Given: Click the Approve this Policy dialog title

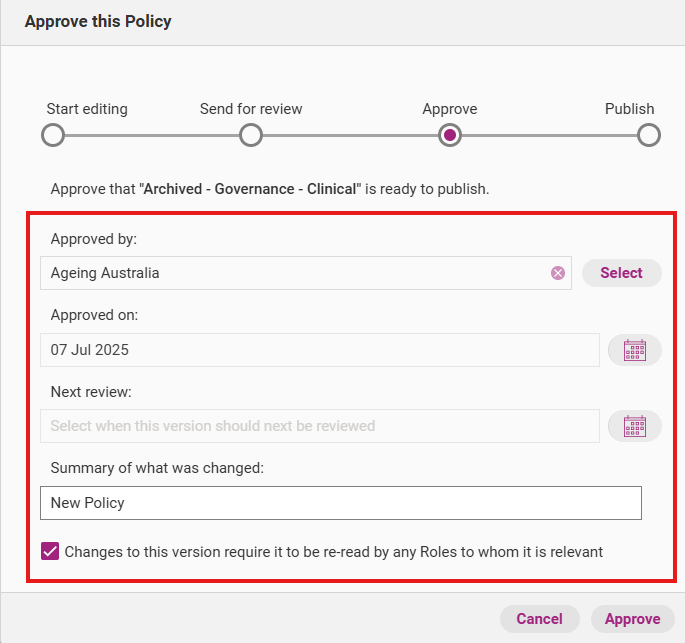Looking at the screenshot, I should (98, 21).
